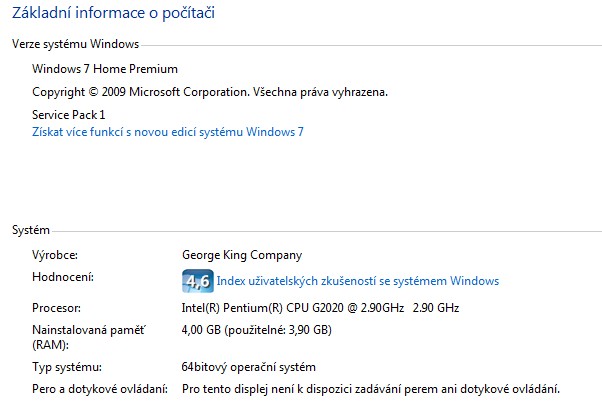Image resolution: width=602 pixels, height=410 pixels.
Task: Click the Procesor label
Action: [x=56, y=308]
